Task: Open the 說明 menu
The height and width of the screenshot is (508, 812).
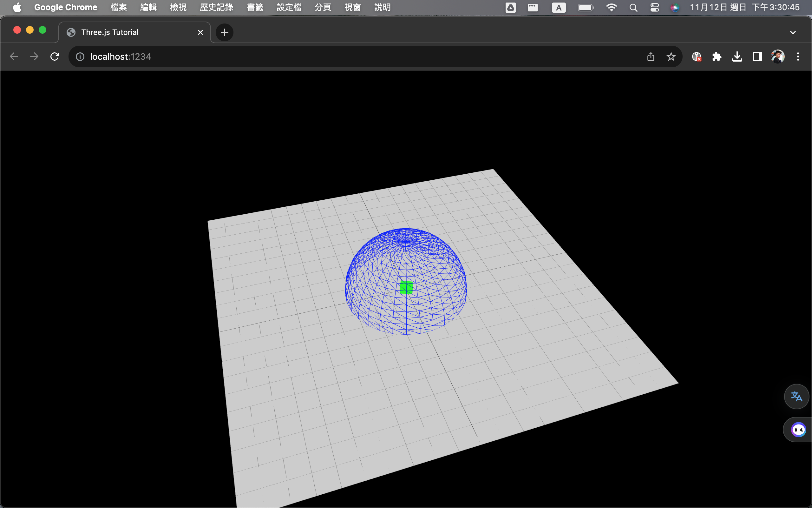Action: click(x=383, y=7)
